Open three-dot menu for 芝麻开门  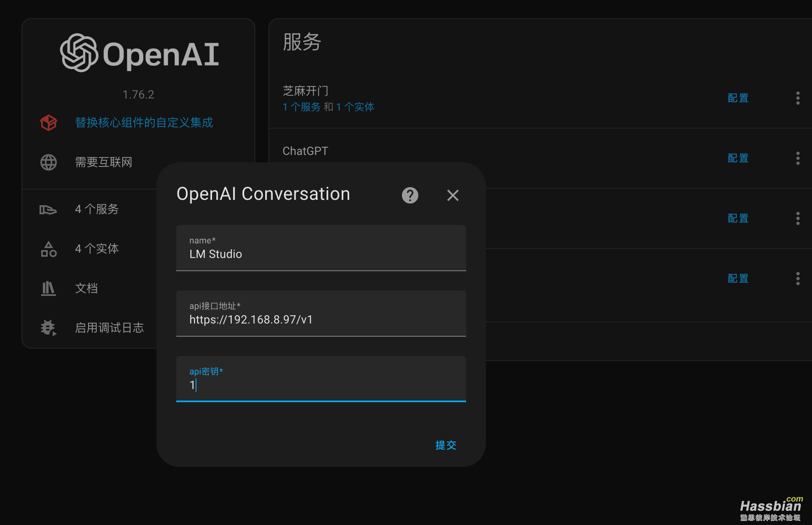(798, 98)
